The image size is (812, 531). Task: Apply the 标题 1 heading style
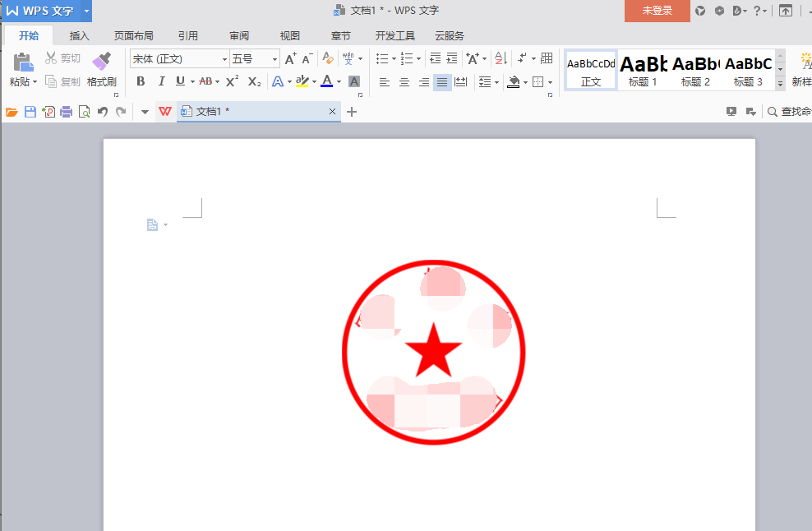644,70
